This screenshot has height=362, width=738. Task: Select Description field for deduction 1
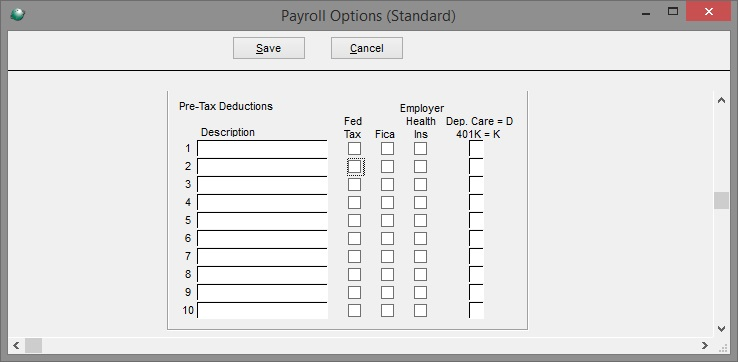click(262, 148)
